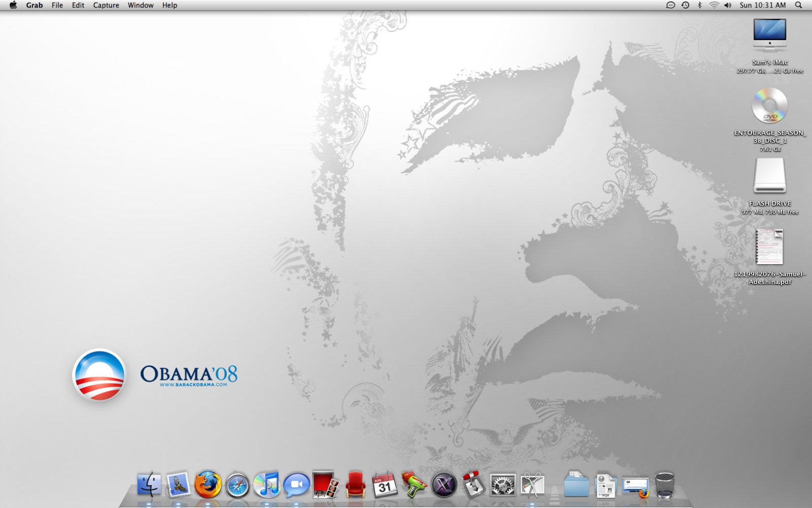Screen dimensions: 812x508
Task: Open iCal calendar in the Dock
Action: [x=385, y=485]
